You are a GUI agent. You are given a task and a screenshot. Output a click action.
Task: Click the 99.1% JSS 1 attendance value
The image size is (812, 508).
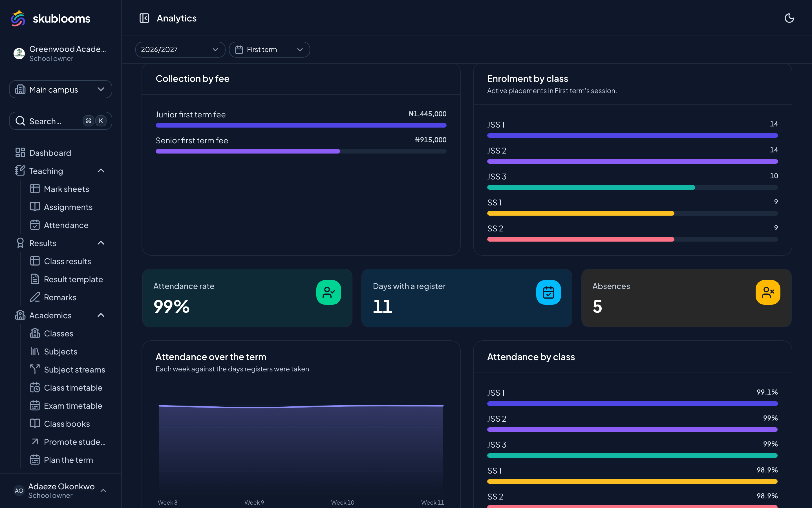tap(767, 392)
